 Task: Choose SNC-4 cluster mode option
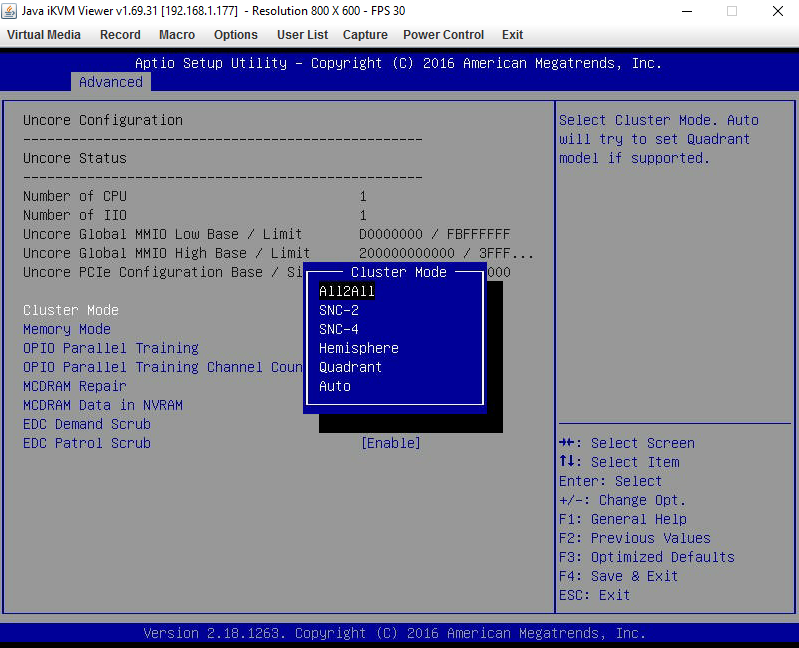tap(339, 329)
